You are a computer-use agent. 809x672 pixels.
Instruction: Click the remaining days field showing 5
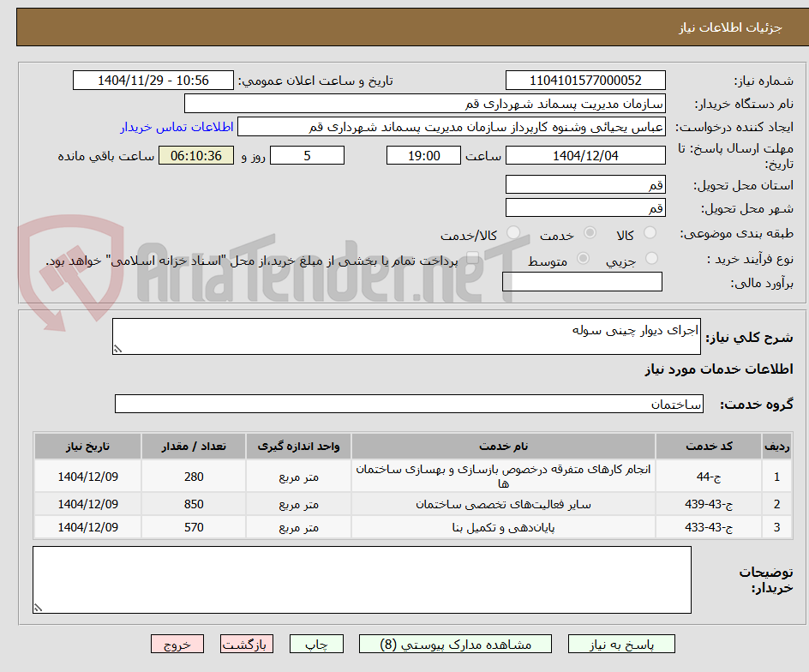tap(307, 155)
